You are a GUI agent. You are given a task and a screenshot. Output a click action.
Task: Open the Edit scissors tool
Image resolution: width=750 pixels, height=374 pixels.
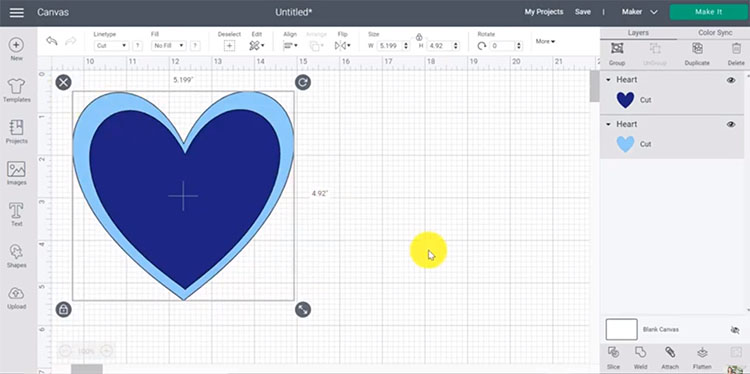[256, 45]
